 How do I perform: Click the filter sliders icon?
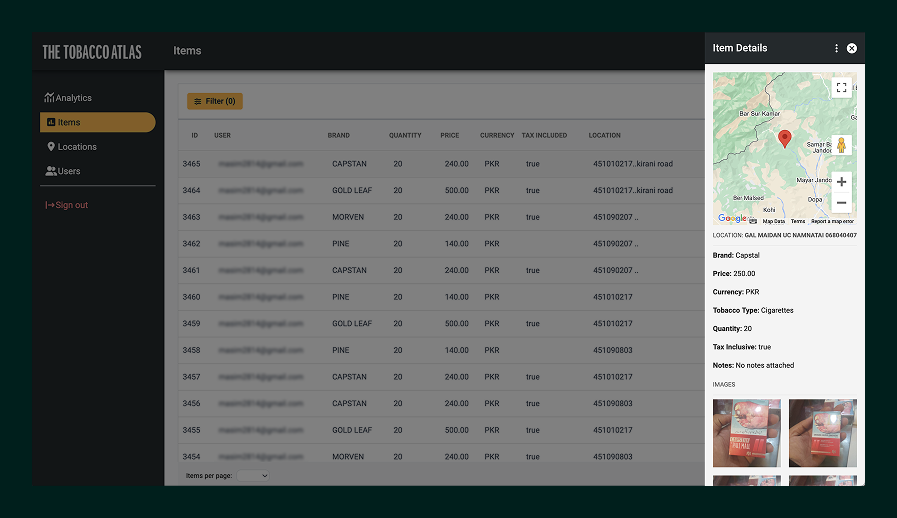click(197, 101)
